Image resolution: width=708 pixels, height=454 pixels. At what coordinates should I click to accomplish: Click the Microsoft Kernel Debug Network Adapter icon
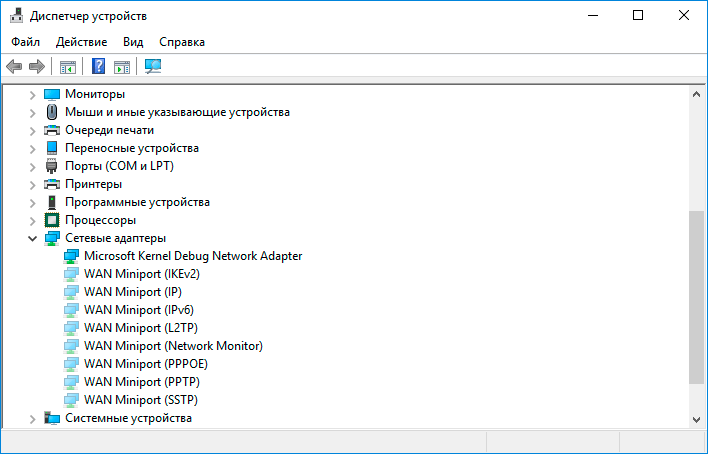tap(71, 257)
